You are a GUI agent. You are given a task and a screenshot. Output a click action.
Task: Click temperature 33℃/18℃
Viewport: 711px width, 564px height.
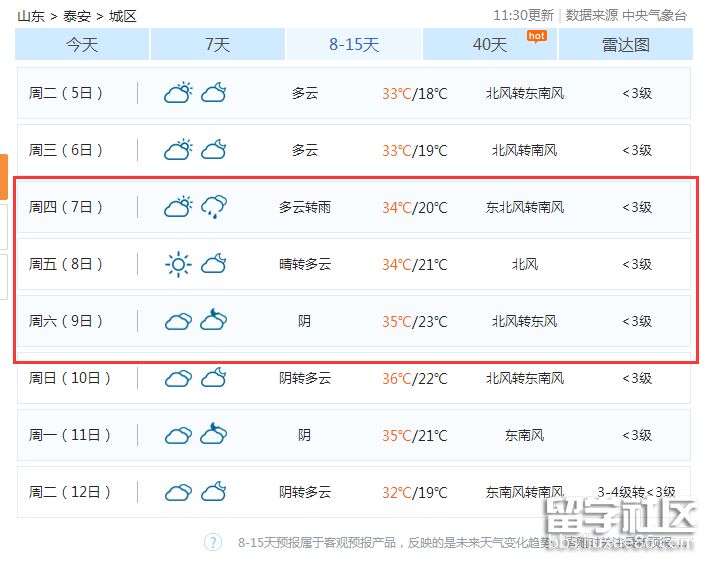[x=414, y=94]
